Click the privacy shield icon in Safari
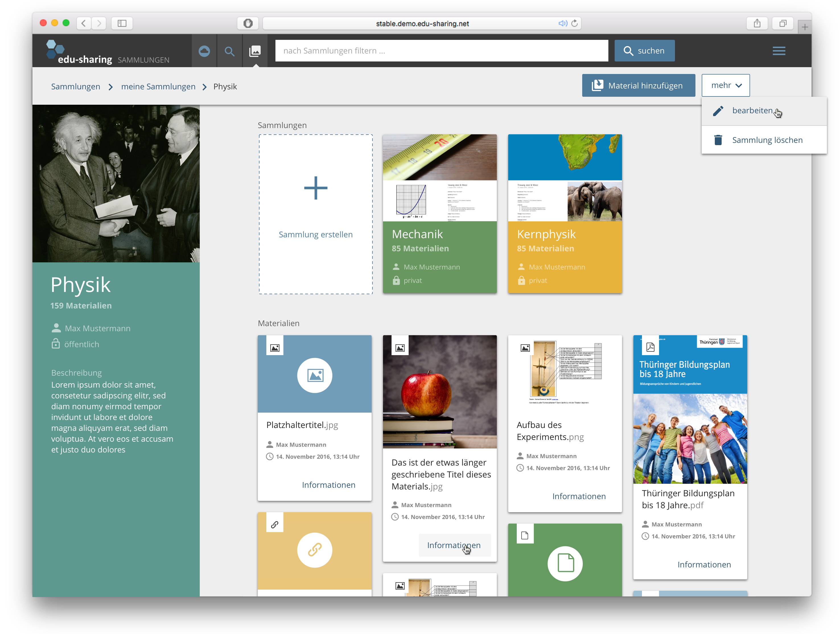The image size is (840, 634). coord(248,23)
